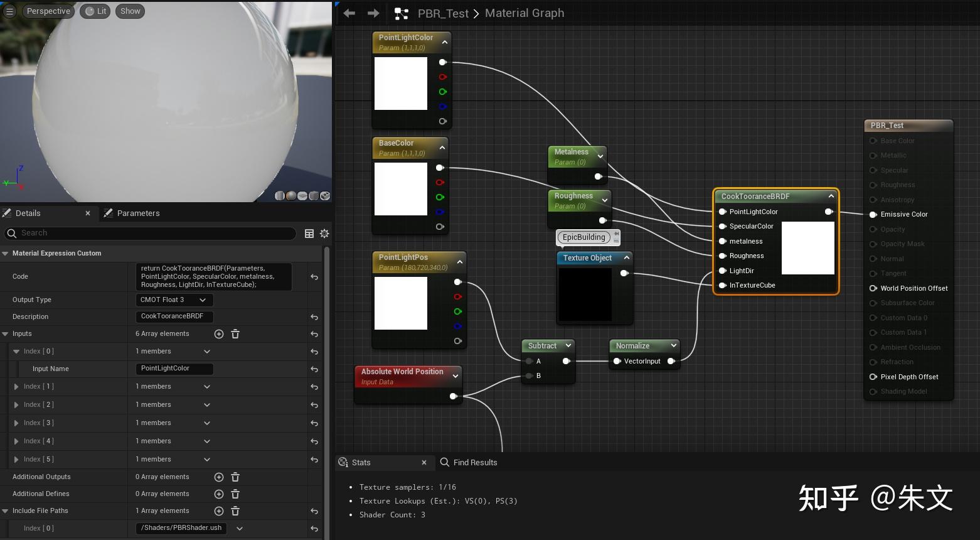Open the viewport hamburger options menu
The image size is (980, 540).
click(x=9, y=11)
